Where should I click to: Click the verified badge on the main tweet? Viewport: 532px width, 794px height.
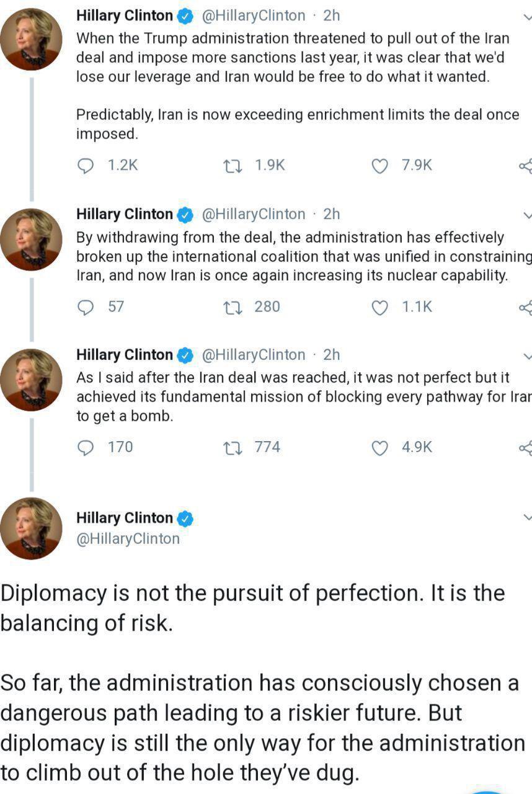(185, 518)
